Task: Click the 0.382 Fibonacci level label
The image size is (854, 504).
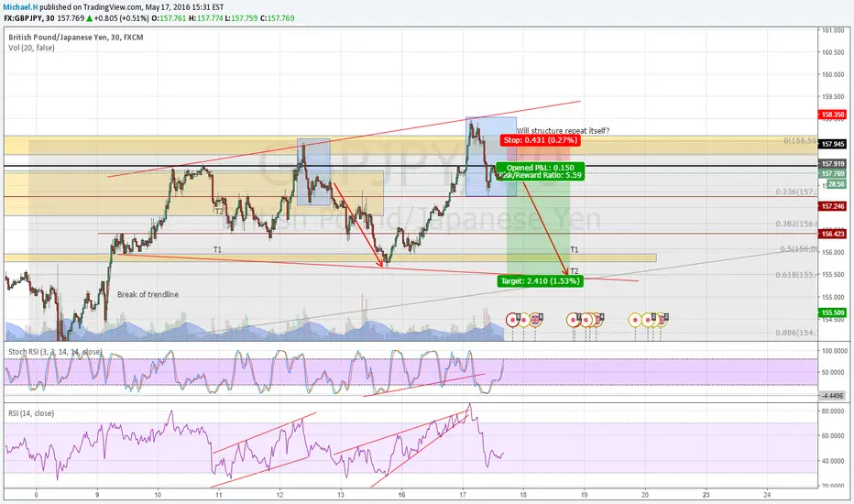Action: [x=795, y=224]
